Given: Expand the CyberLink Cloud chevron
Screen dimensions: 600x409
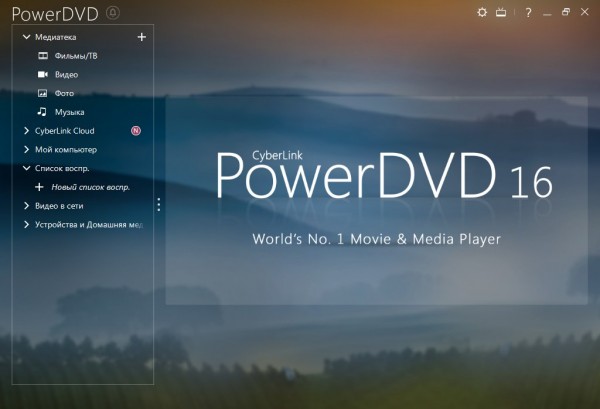Looking at the screenshot, I should (x=26, y=131).
